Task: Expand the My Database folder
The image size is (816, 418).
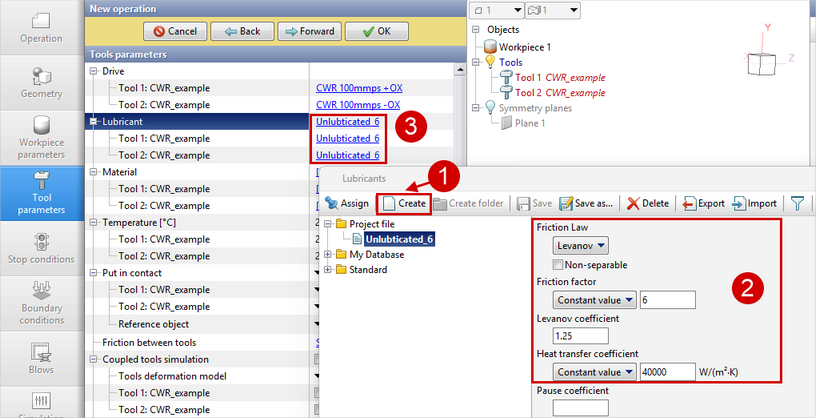Action: [329, 254]
